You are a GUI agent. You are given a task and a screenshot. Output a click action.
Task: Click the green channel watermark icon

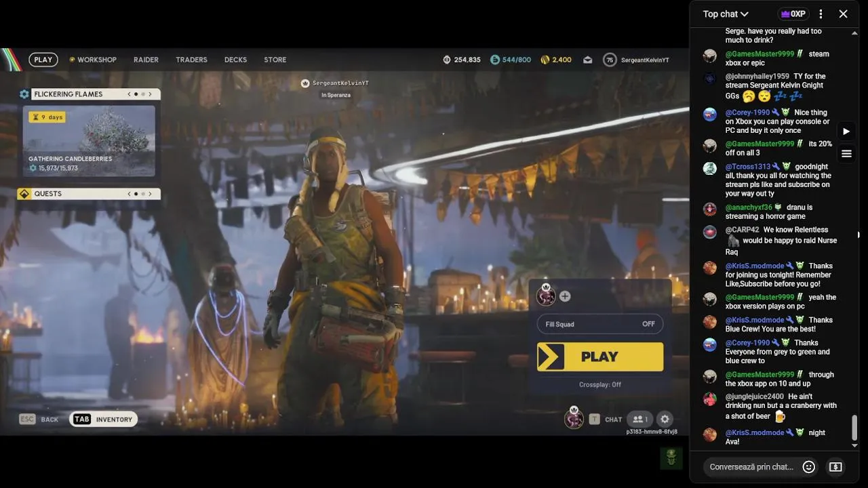coord(671,457)
